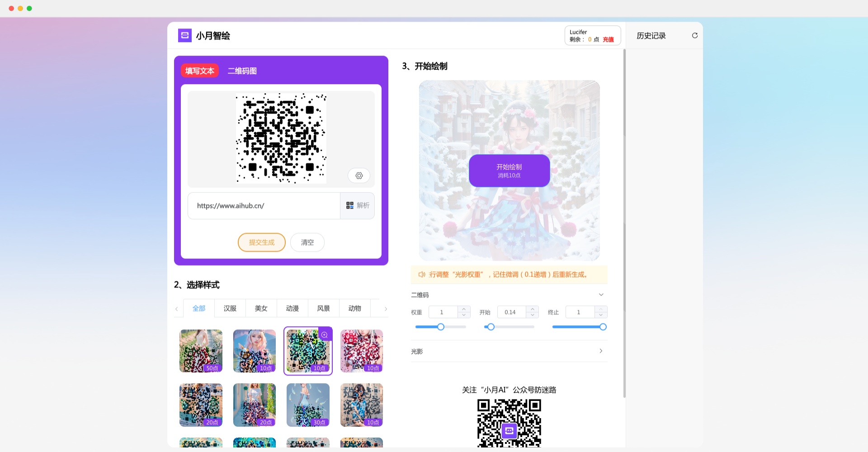
Task: Click the 权重 slider handle
Action: pyautogui.click(x=441, y=327)
